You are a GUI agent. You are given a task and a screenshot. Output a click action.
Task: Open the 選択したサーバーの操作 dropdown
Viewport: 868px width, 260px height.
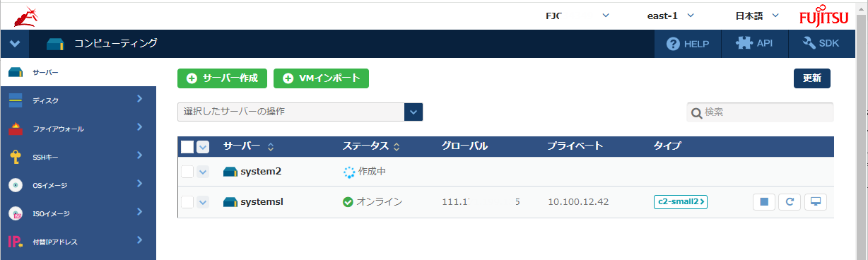[300, 112]
